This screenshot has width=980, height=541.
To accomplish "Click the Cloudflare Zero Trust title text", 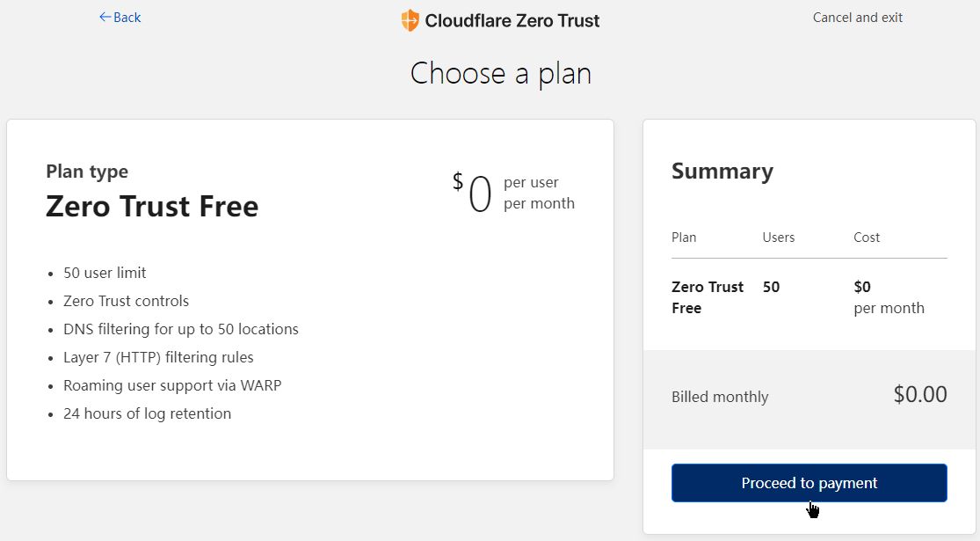I will (x=512, y=20).
